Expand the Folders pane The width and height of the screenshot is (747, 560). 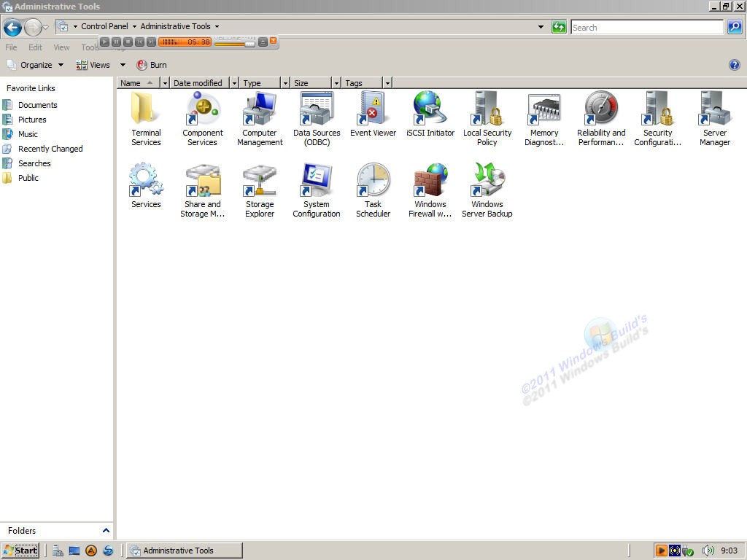pyautogui.click(x=106, y=530)
